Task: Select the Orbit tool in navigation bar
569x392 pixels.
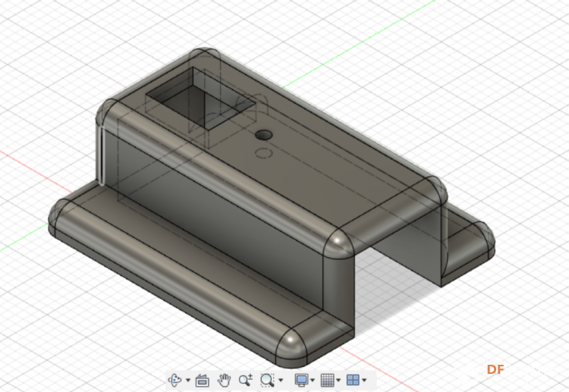Action: coord(175,380)
